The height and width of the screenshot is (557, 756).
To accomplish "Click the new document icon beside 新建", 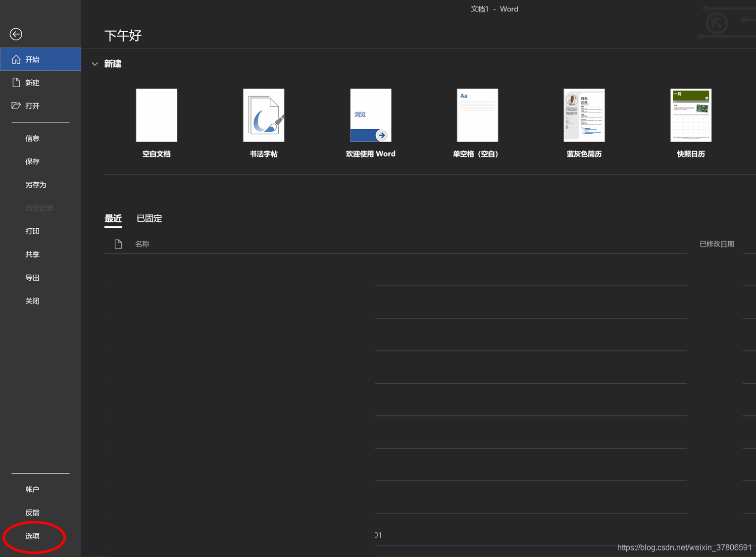I will (16, 82).
